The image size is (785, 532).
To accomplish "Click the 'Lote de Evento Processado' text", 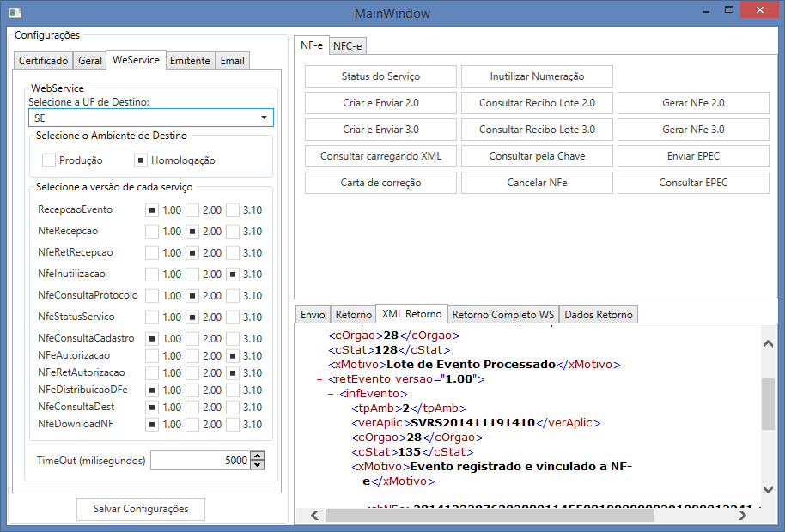I will (x=472, y=365).
